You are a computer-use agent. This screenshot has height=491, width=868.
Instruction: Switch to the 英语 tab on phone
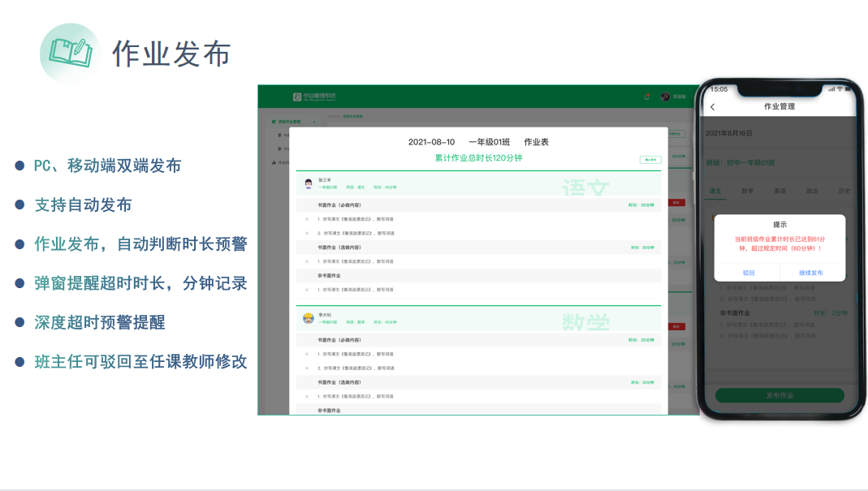tap(779, 191)
